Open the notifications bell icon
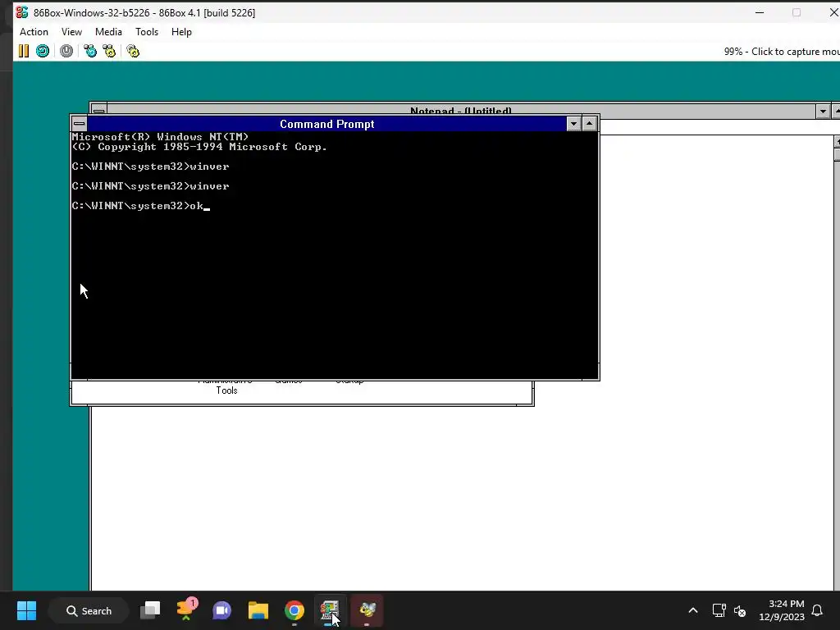 (x=818, y=610)
